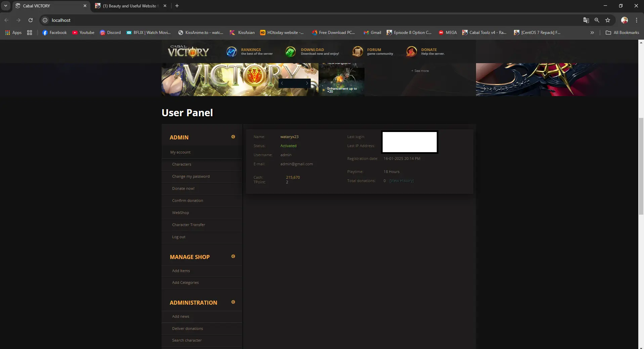Screen dimensions: 644x349
Task: Show more bookmarks chevron
Action: (x=592, y=33)
